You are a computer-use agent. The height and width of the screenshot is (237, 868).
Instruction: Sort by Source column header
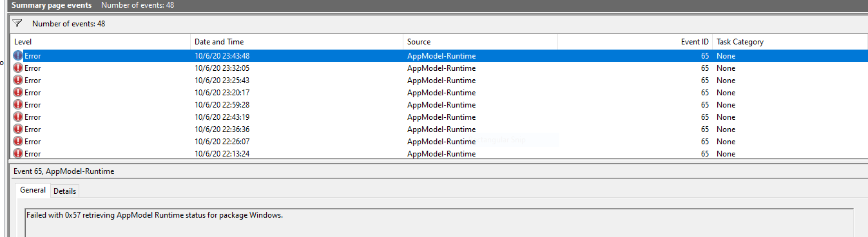click(481, 42)
